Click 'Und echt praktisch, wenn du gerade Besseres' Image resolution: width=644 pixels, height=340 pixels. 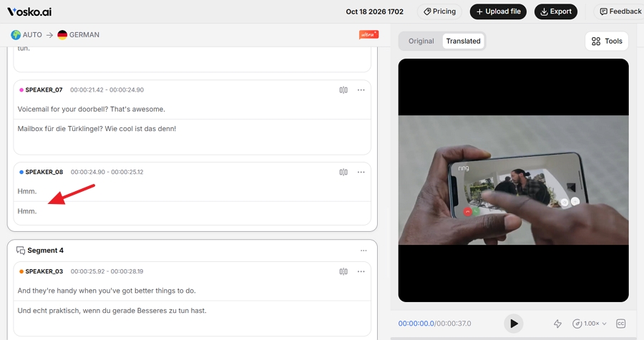click(x=91, y=311)
